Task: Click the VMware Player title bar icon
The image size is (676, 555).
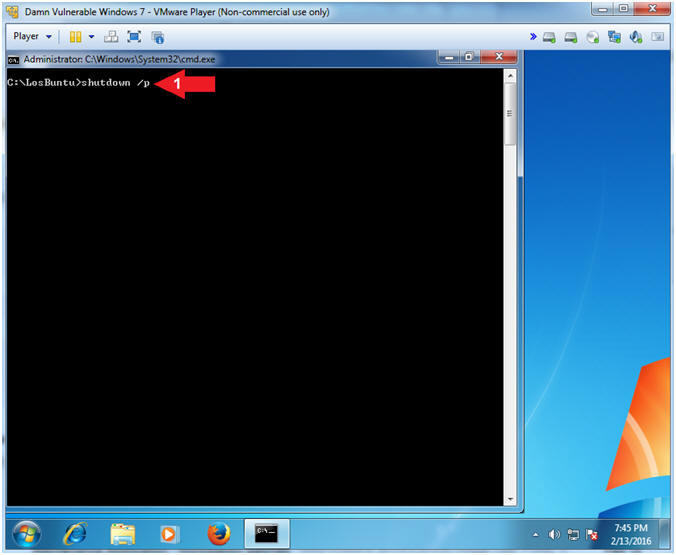Action: tap(13, 12)
